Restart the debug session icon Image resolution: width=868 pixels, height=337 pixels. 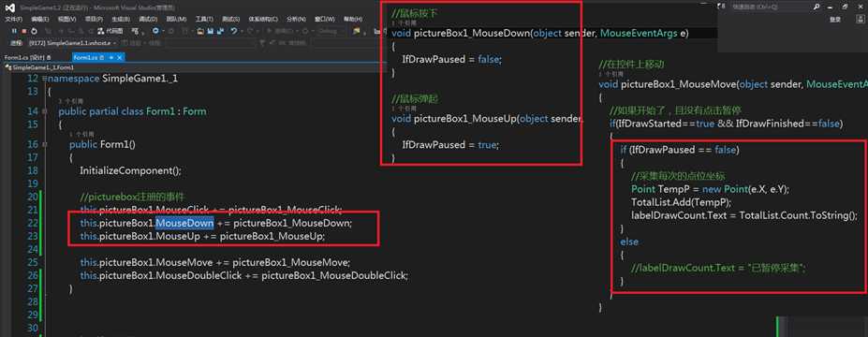[x=35, y=31]
